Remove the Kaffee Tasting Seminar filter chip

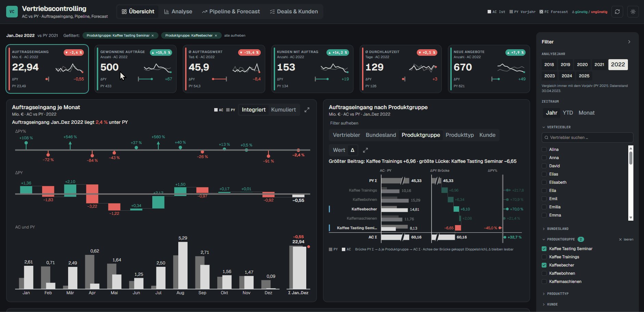click(153, 36)
